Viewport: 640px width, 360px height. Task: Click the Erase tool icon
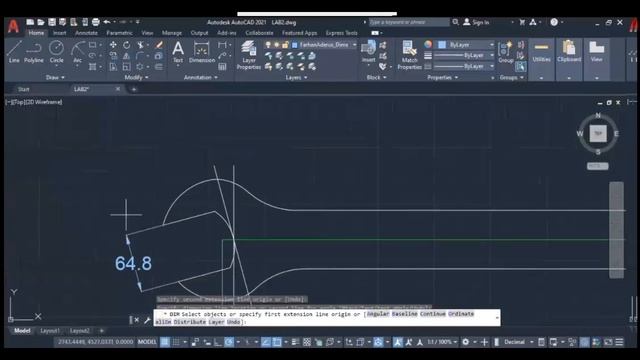pyautogui.click(x=159, y=45)
